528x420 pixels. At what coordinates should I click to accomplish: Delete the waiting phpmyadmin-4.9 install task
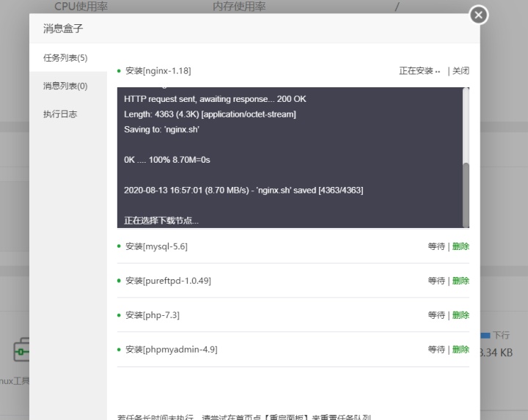461,350
